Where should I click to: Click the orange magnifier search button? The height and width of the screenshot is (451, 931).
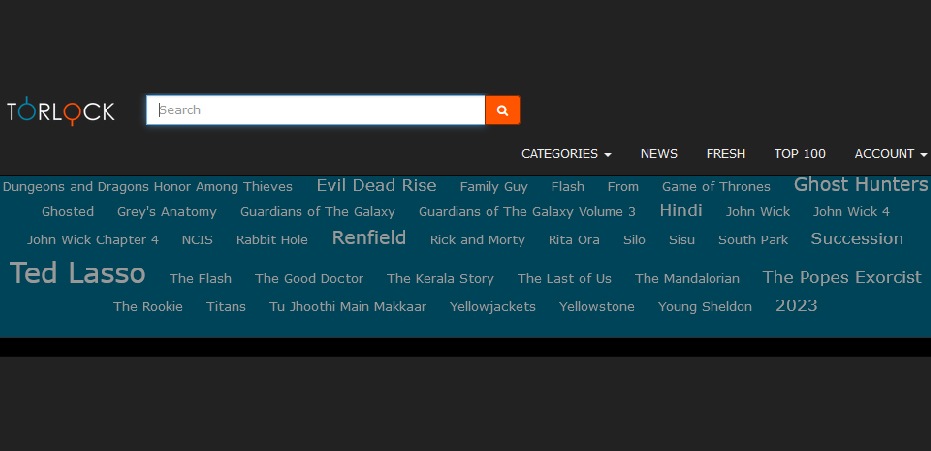503,110
